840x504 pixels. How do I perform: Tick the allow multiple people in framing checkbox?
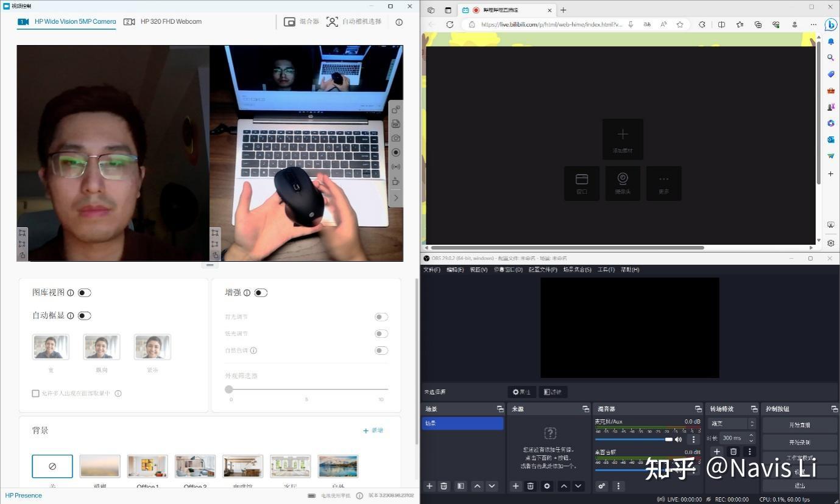coord(35,393)
